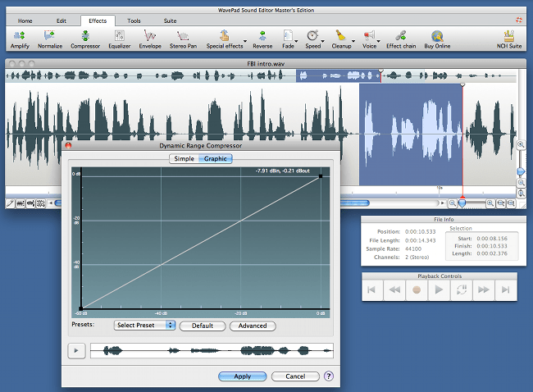Click the Record button
Image resolution: width=533 pixels, height=392 pixels.
(417, 289)
